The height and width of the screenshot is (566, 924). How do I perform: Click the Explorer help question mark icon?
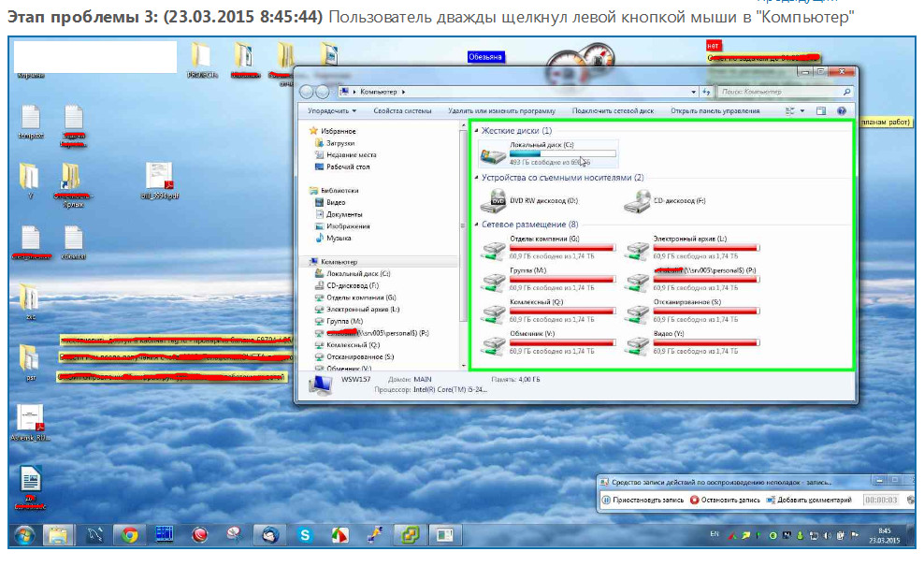[842, 110]
